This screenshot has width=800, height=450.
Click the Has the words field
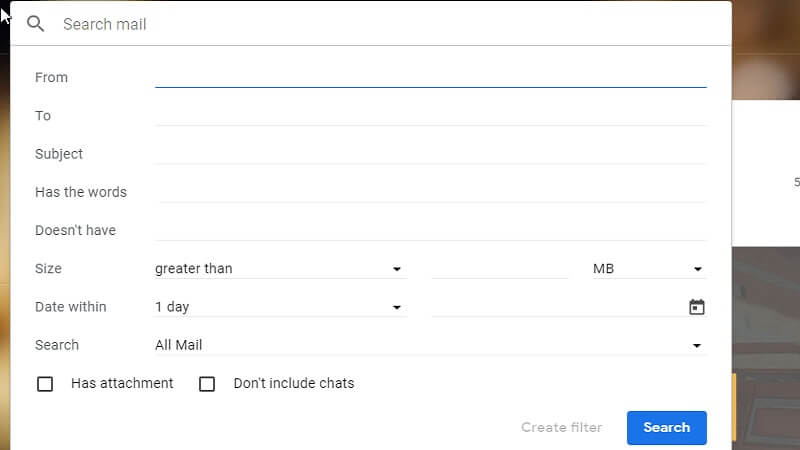(430, 191)
